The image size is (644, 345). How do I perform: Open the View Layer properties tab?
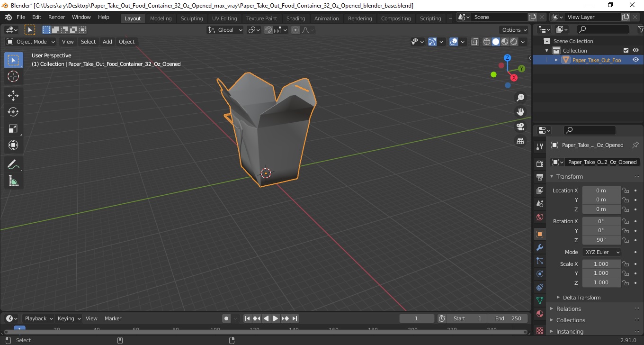pos(539,191)
